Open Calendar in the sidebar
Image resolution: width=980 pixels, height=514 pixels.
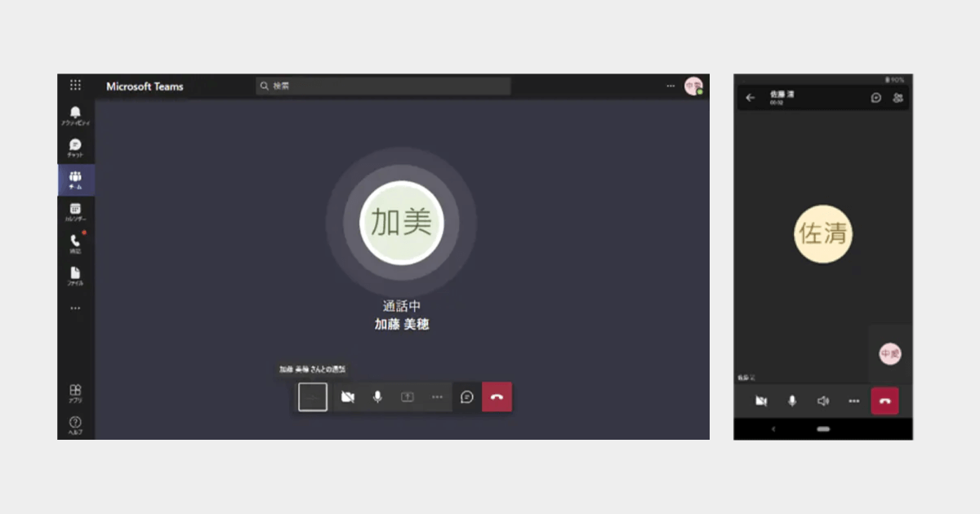click(x=75, y=212)
